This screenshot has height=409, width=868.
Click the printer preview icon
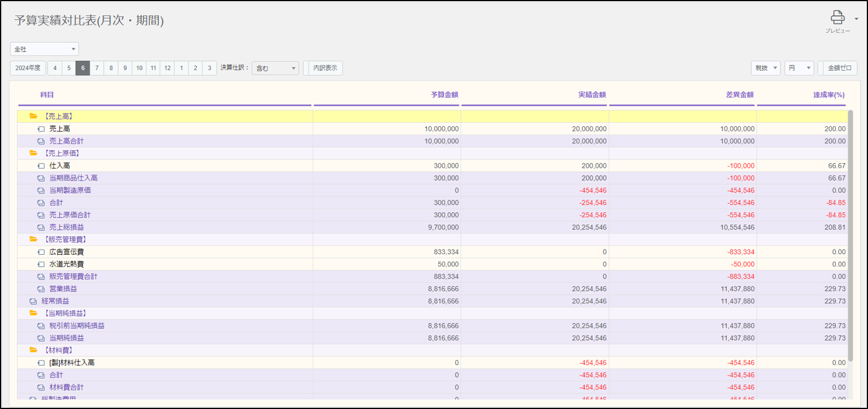click(x=838, y=18)
